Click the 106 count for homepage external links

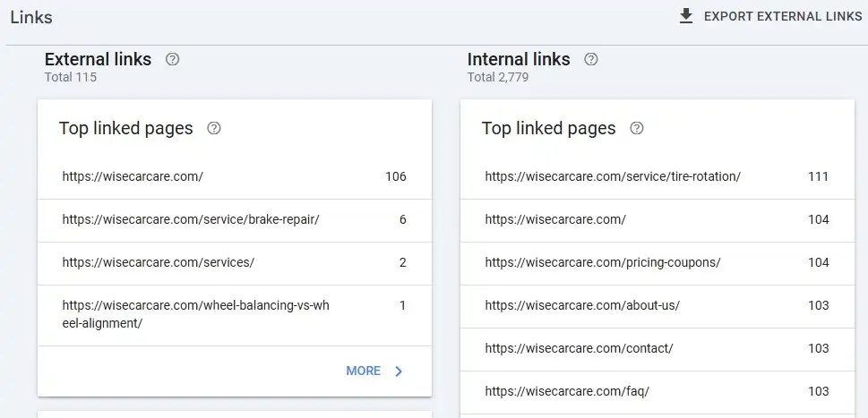click(396, 177)
